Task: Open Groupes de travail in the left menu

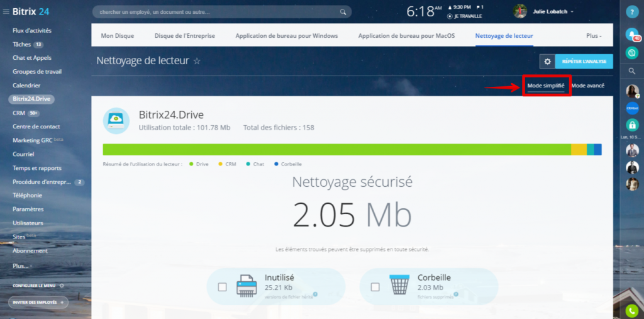Action: point(37,72)
